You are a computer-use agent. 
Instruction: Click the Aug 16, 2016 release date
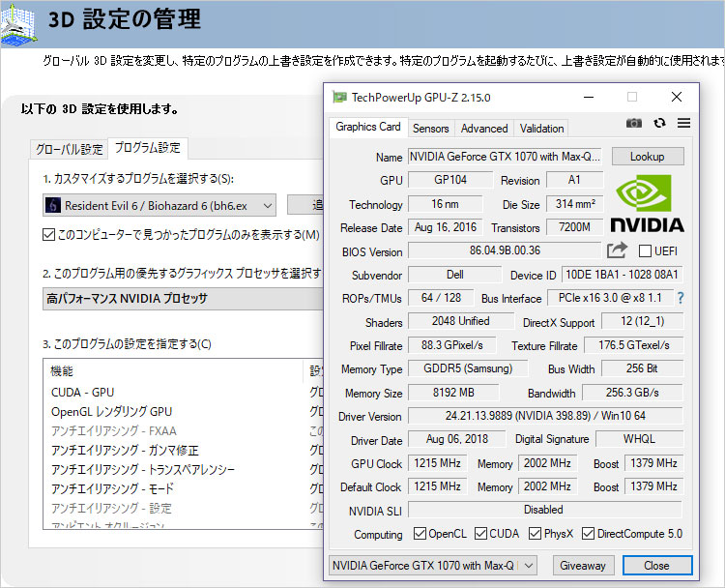(x=446, y=227)
